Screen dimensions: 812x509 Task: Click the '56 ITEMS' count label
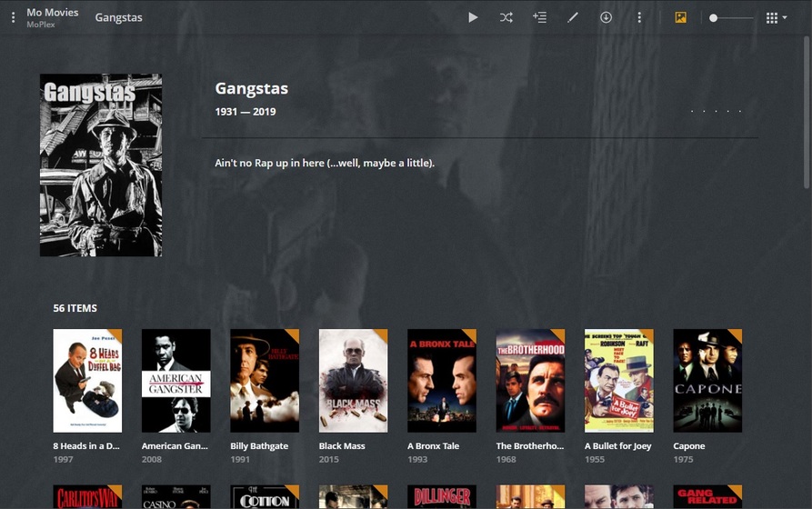point(75,308)
